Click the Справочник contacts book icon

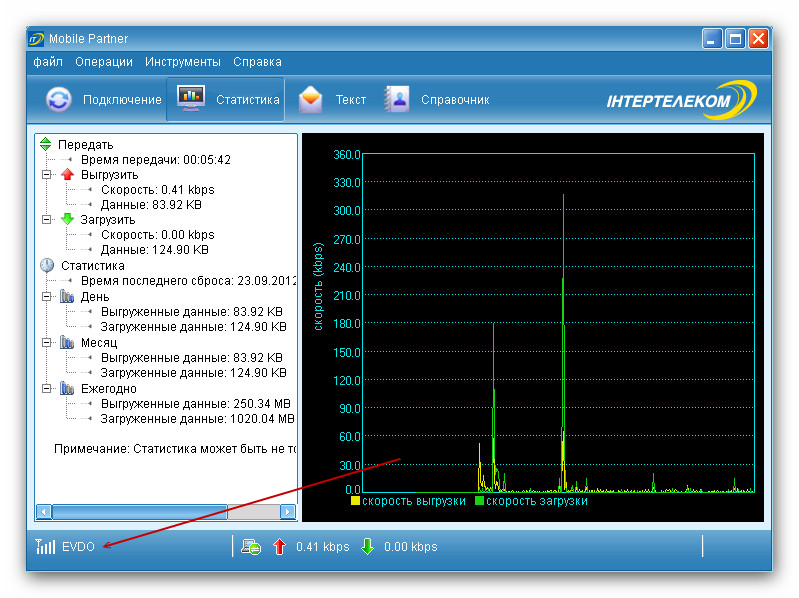pyautogui.click(x=397, y=99)
